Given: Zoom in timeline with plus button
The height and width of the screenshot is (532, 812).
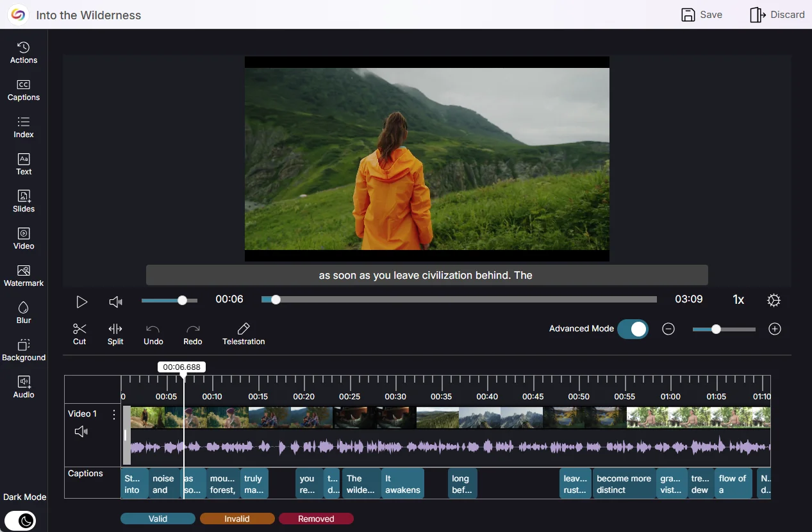Looking at the screenshot, I should click(775, 329).
